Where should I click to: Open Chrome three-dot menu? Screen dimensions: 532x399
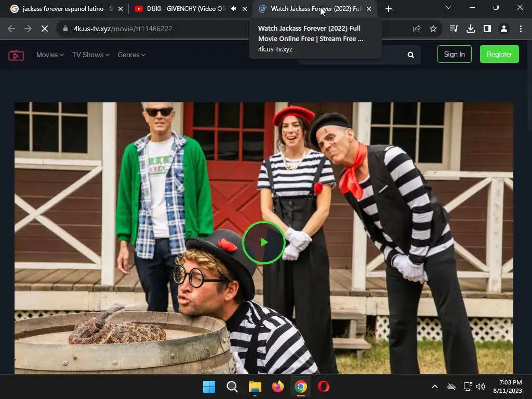tap(521, 29)
